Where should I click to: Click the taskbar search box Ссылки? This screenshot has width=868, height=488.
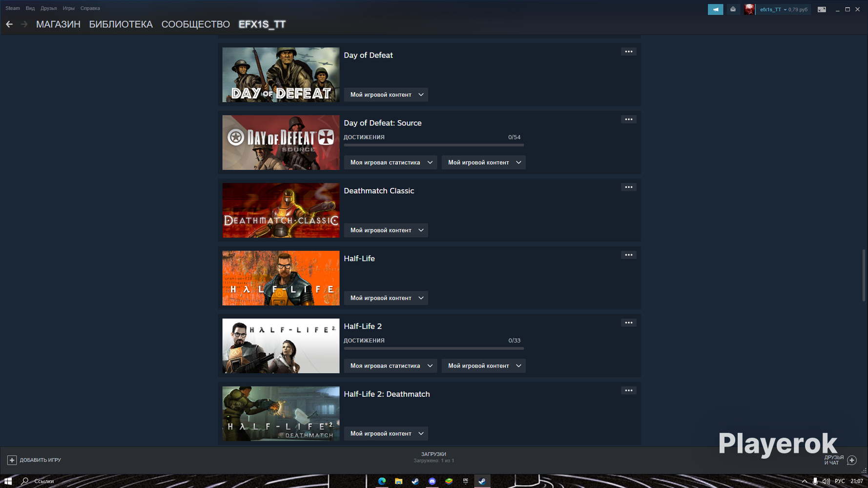(44, 481)
